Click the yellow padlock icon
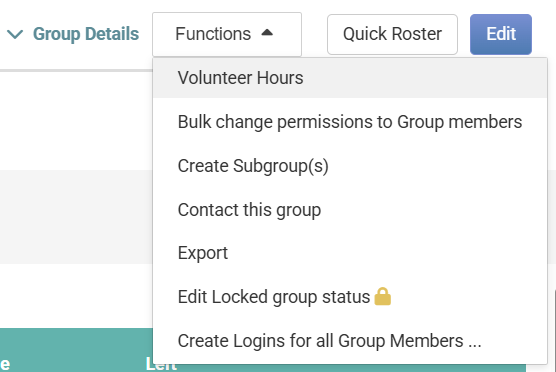The width and height of the screenshot is (556, 372). [383, 296]
